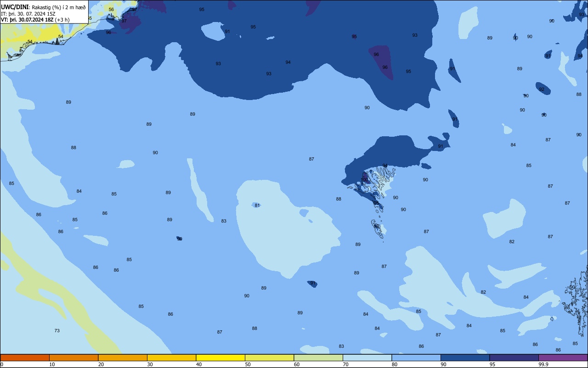Image resolution: width=588 pixels, height=368 pixels.
Task: Click the '92' humidity value on the map
Action: tap(542, 89)
